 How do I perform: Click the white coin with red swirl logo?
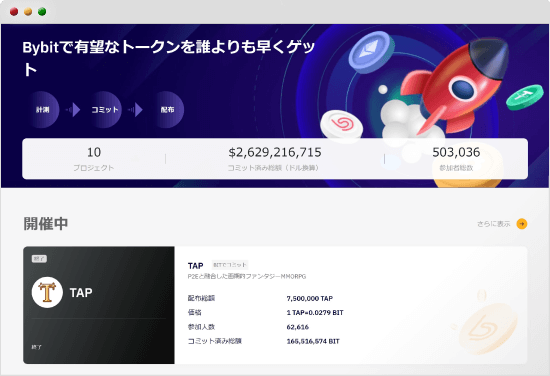(342, 126)
